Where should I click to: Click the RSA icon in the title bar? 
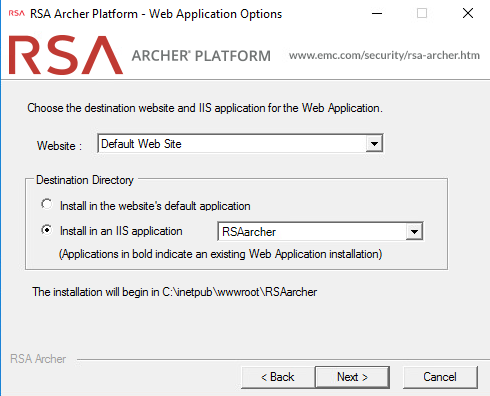(16, 13)
